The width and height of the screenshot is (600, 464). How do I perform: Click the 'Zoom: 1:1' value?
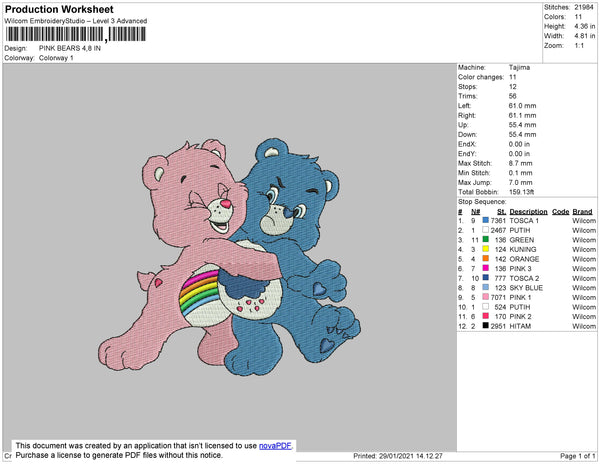pos(579,46)
